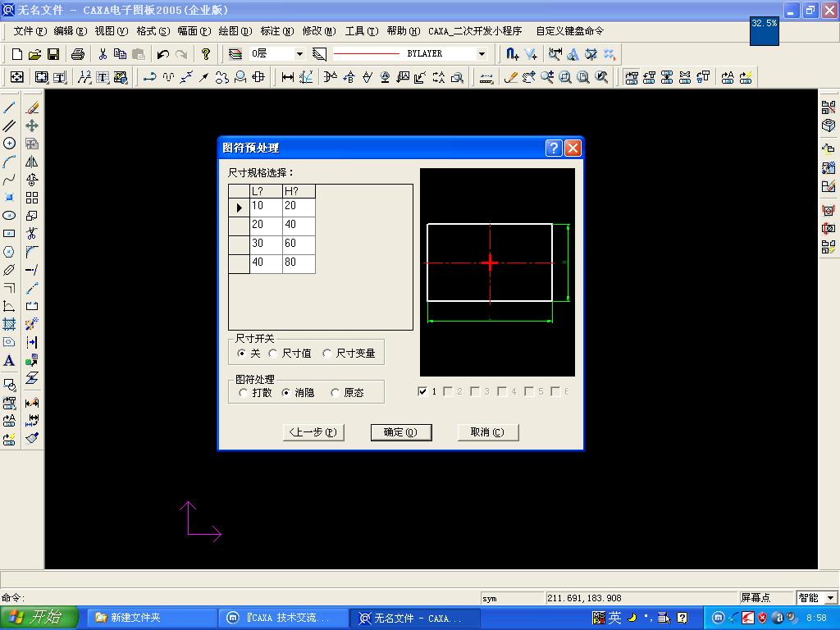The height and width of the screenshot is (630, 840).
Task: Click the dialog help ? button
Action: click(x=554, y=148)
